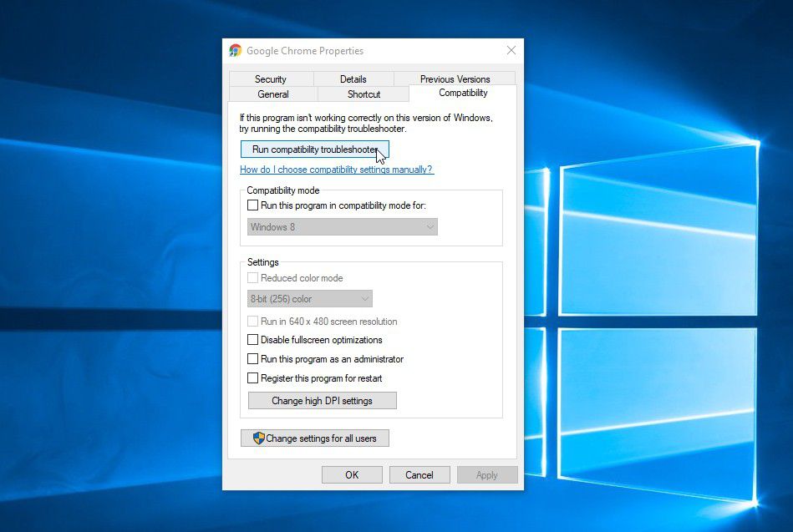The height and width of the screenshot is (532, 793).
Task: Open the Shortcut tab
Action: tap(363, 94)
